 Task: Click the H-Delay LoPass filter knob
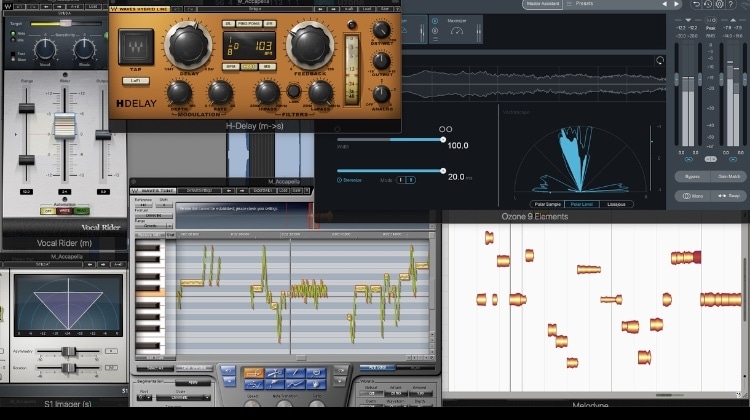[320, 93]
